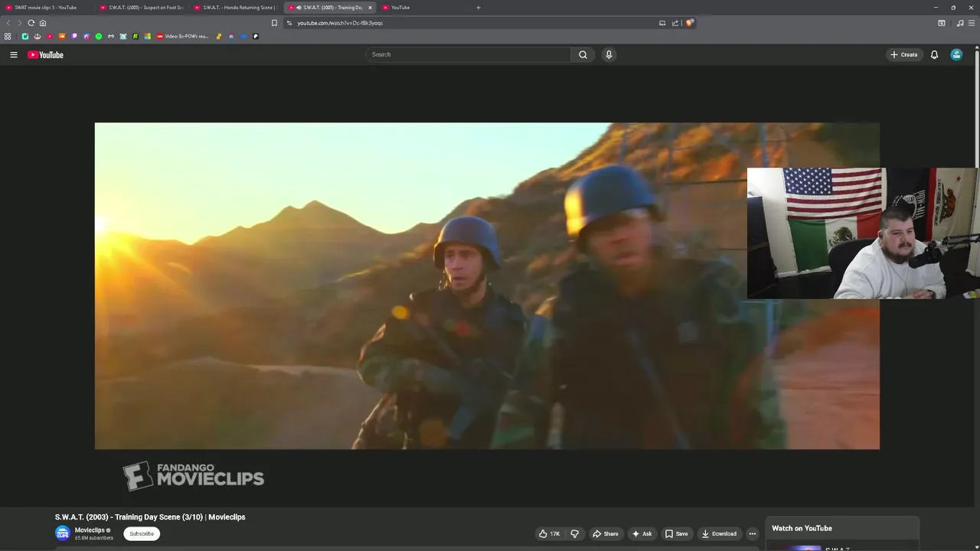Click the browser address bar URL

pyautogui.click(x=340, y=23)
